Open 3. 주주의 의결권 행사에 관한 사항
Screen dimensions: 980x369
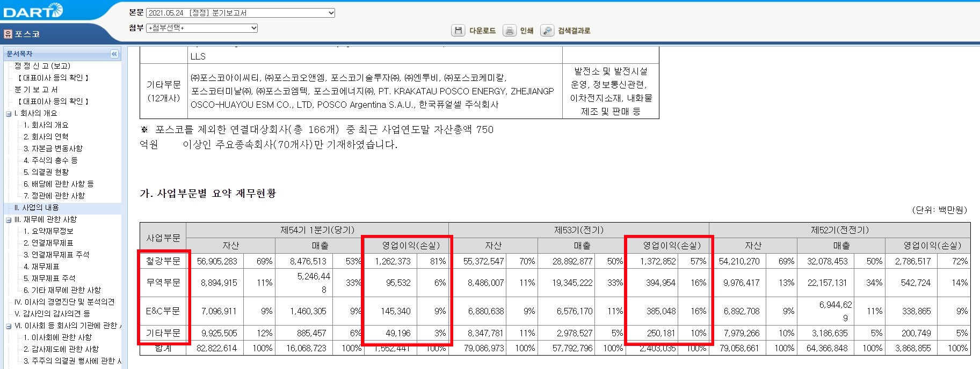point(72,361)
